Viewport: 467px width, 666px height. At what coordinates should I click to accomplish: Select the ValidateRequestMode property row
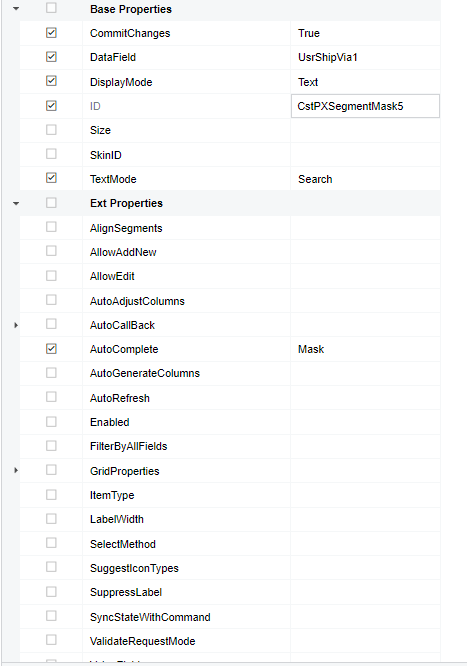point(230,641)
